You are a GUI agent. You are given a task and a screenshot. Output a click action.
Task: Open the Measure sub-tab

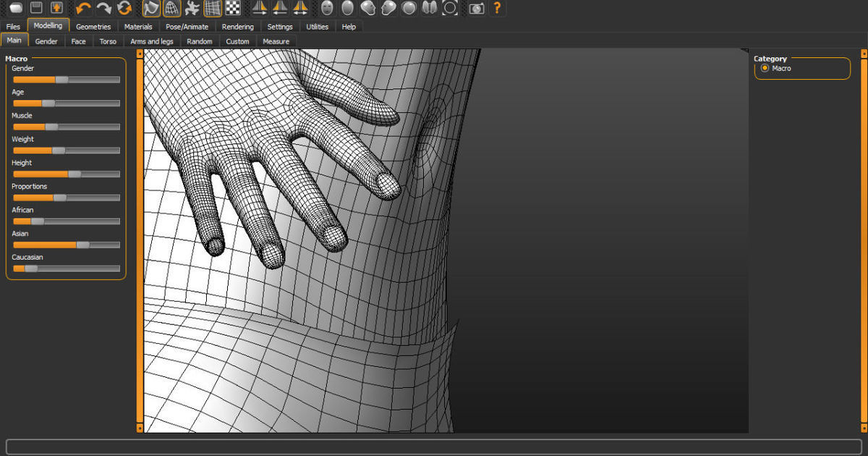(276, 41)
